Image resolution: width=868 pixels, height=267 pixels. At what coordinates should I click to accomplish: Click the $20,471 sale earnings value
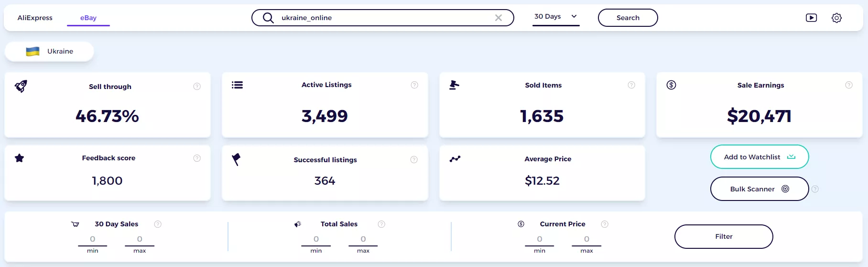point(759,116)
